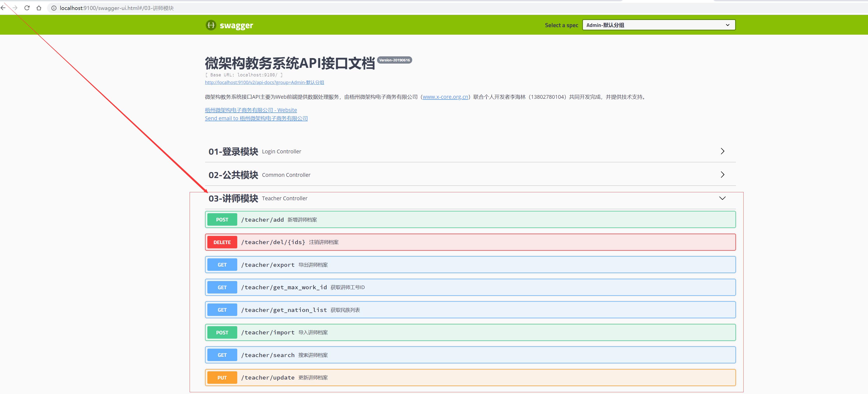The width and height of the screenshot is (868, 394).
Task: Click the 导入讲师档案 description text
Action: pyautogui.click(x=313, y=332)
